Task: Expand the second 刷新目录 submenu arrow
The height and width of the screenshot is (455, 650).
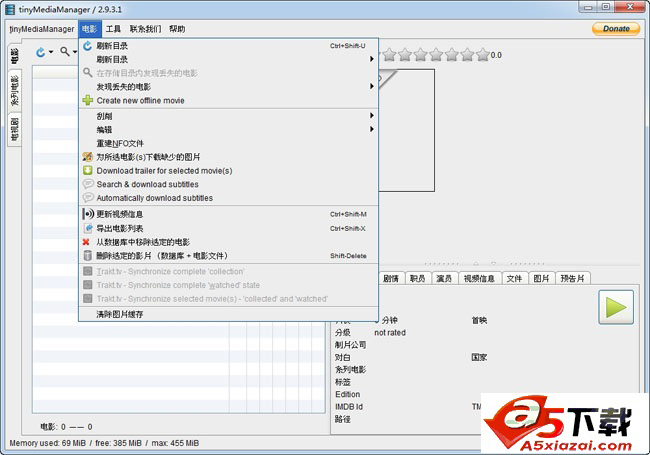Action: (x=372, y=59)
